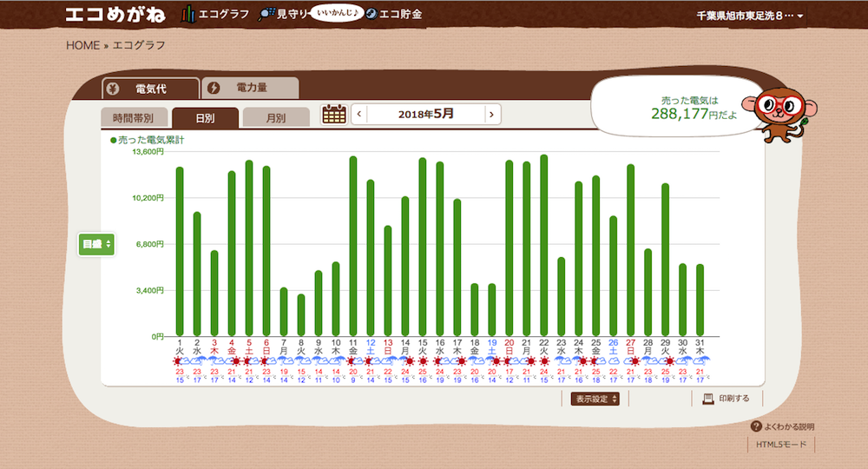The width and height of the screenshot is (868, 469).
Task: Click the question mark help icon
Action: (756, 426)
